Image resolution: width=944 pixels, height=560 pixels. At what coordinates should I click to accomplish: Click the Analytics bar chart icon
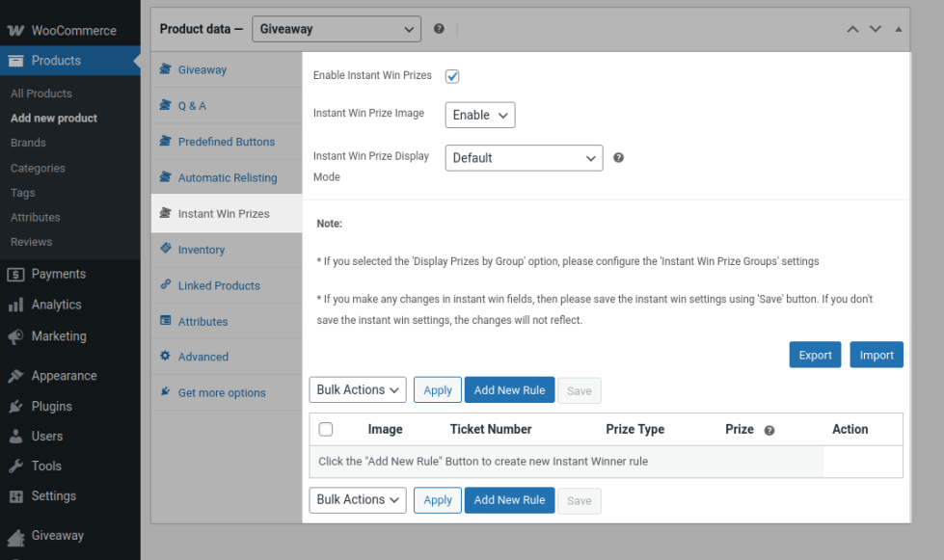15,305
